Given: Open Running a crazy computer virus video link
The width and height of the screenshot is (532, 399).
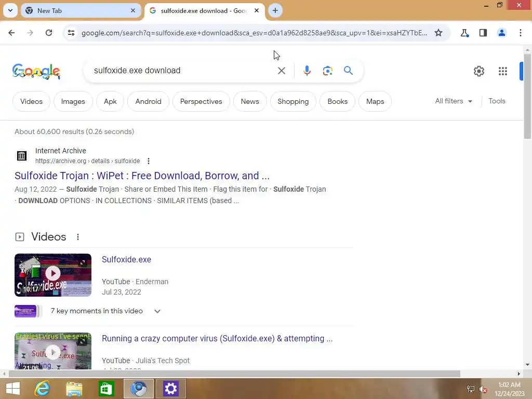Looking at the screenshot, I should [x=217, y=339].
